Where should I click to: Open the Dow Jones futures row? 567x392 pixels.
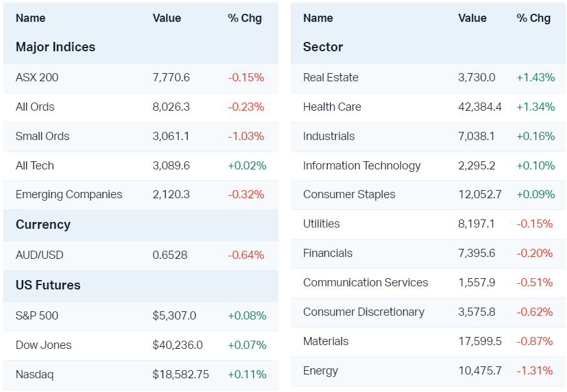(44, 345)
